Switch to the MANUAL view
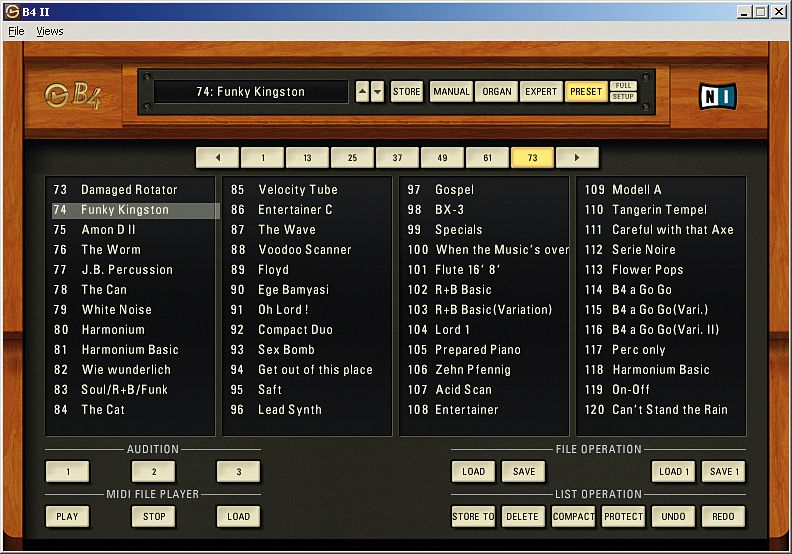The width and height of the screenshot is (792, 554). [x=451, y=92]
